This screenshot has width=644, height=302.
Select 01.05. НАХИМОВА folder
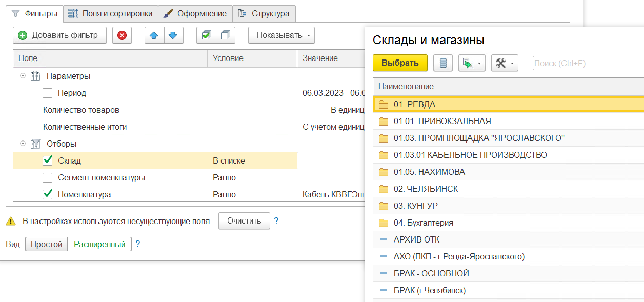tap(508, 172)
